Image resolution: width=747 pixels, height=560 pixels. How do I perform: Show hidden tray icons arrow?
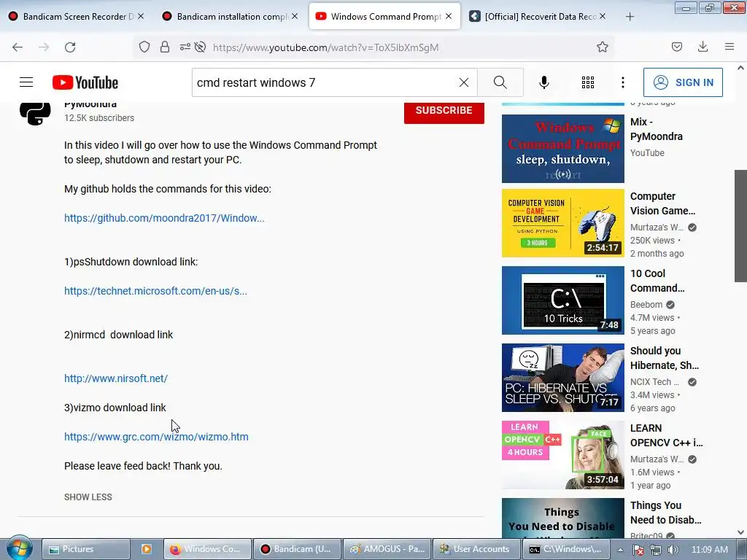click(620, 550)
